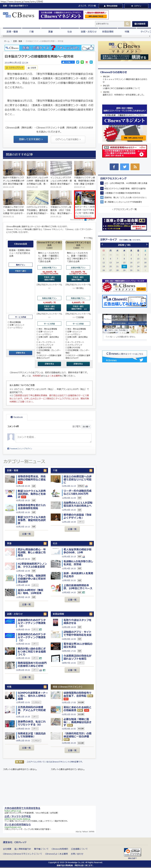
Task: Click ログイン button in top bar
Action: point(136,6)
